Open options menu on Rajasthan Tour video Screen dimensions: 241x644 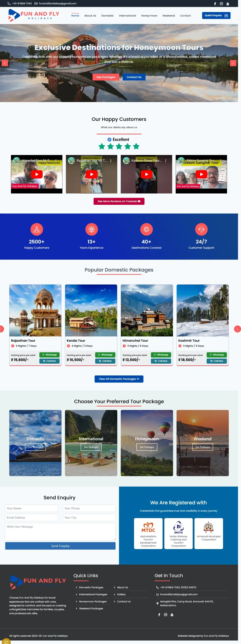click(111, 161)
